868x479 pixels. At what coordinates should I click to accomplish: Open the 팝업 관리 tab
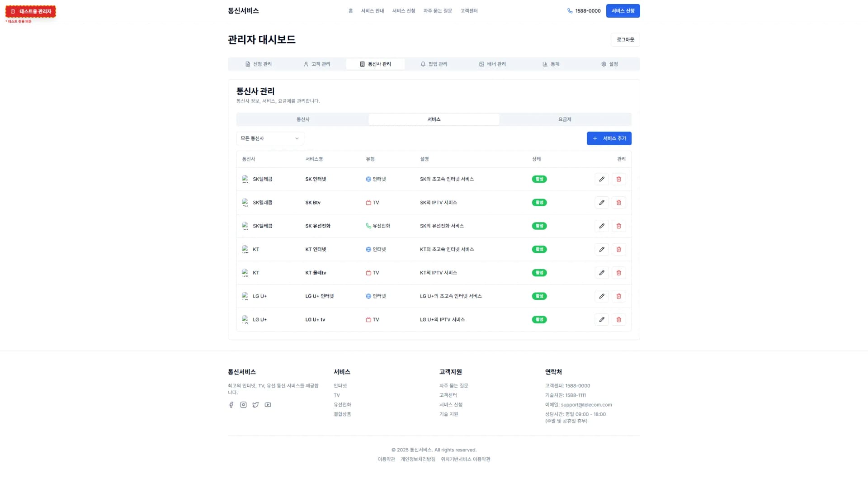[434, 64]
